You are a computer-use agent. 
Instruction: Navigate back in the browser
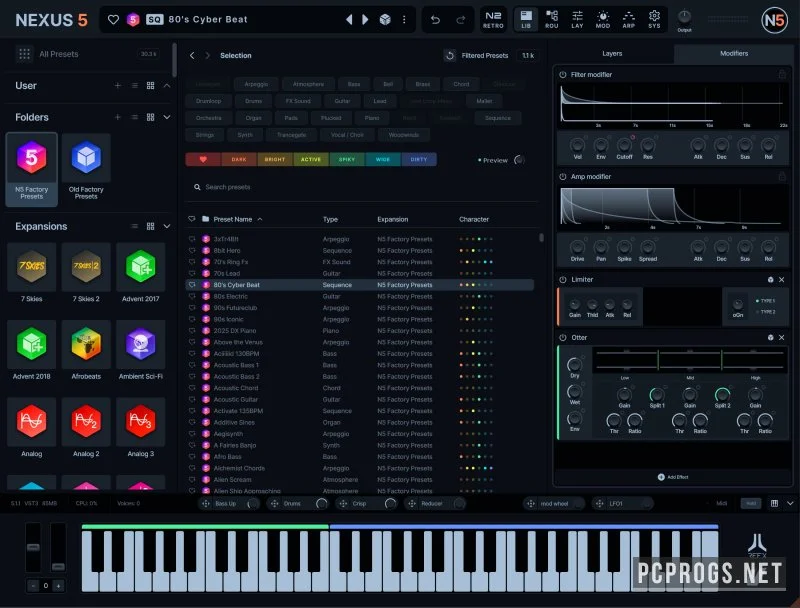[x=192, y=56]
